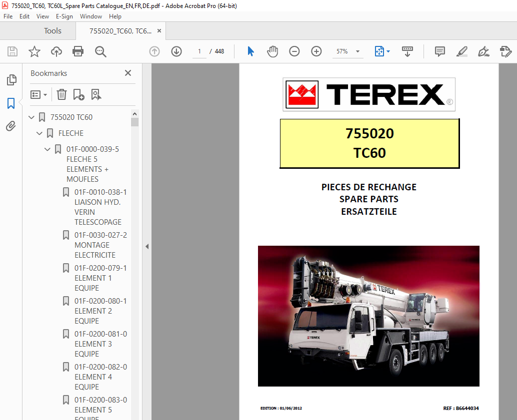Select the 755020 TC60 bookmark

pos(71,117)
